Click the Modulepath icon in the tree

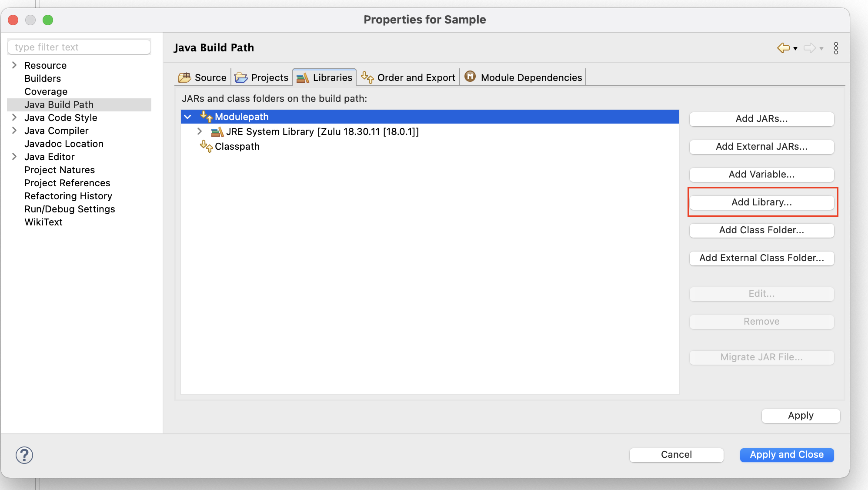[206, 117]
